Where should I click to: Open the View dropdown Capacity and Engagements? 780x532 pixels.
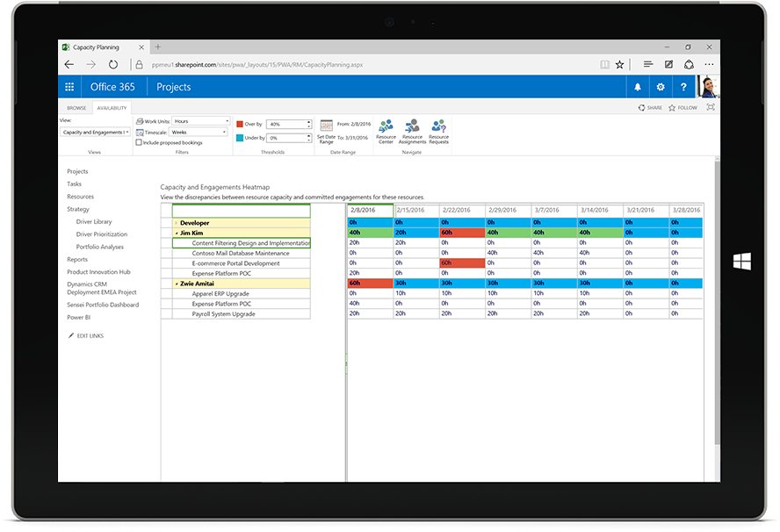[x=95, y=133]
